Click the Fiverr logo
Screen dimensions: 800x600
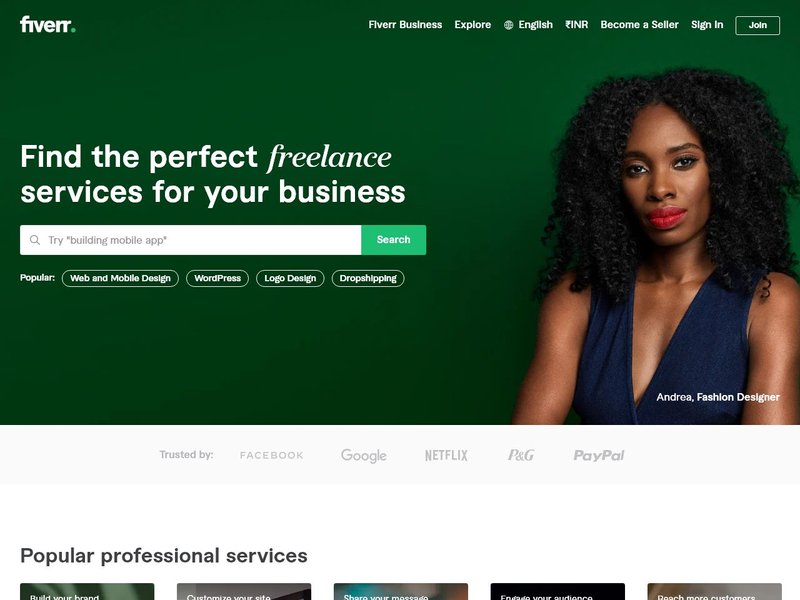[x=47, y=24]
